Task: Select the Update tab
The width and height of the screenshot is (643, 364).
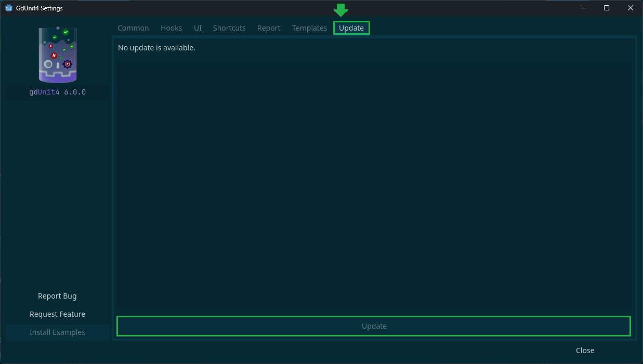Action: pos(351,28)
